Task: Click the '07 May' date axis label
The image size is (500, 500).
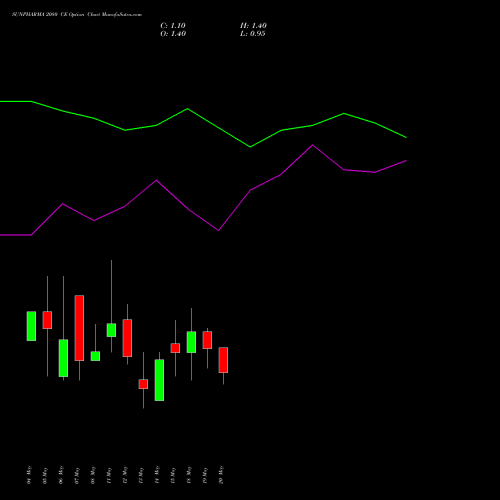Action: 77,475
